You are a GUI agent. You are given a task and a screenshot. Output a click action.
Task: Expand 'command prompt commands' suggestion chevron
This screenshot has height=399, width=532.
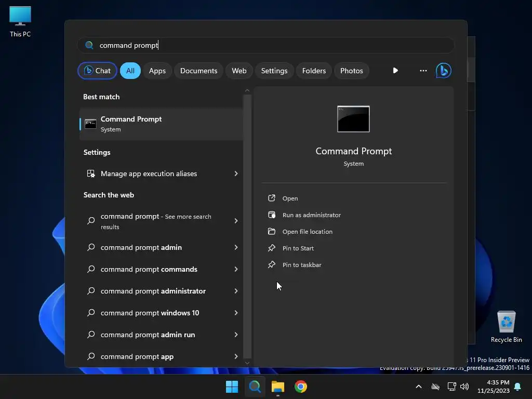tap(236, 269)
